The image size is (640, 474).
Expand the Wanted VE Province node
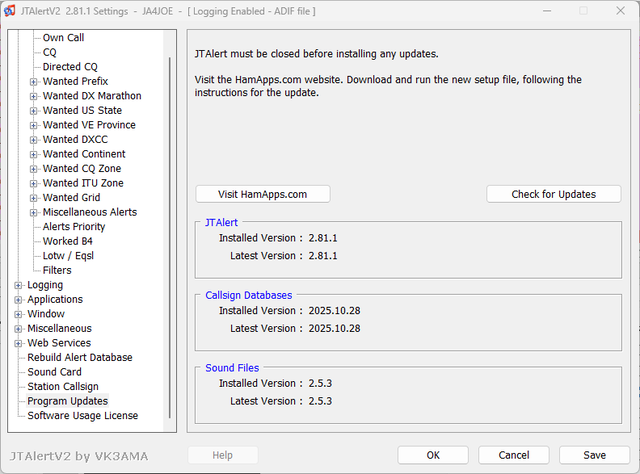click(x=33, y=125)
